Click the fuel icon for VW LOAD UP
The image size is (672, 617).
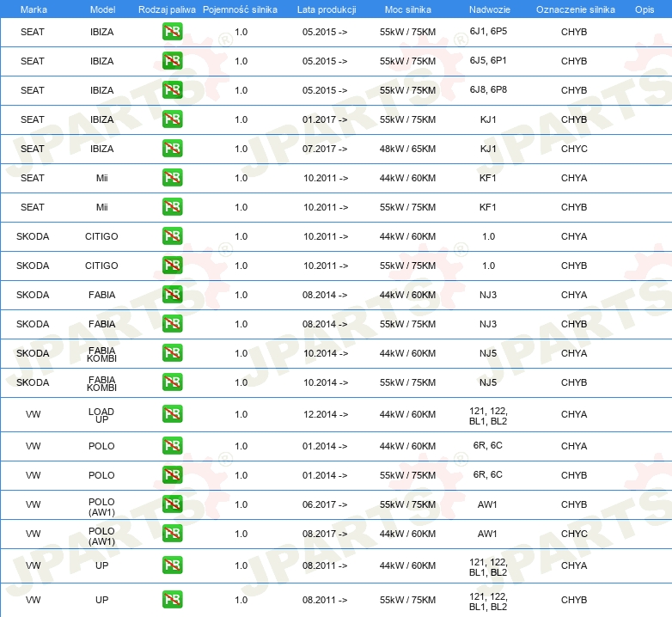tap(172, 414)
